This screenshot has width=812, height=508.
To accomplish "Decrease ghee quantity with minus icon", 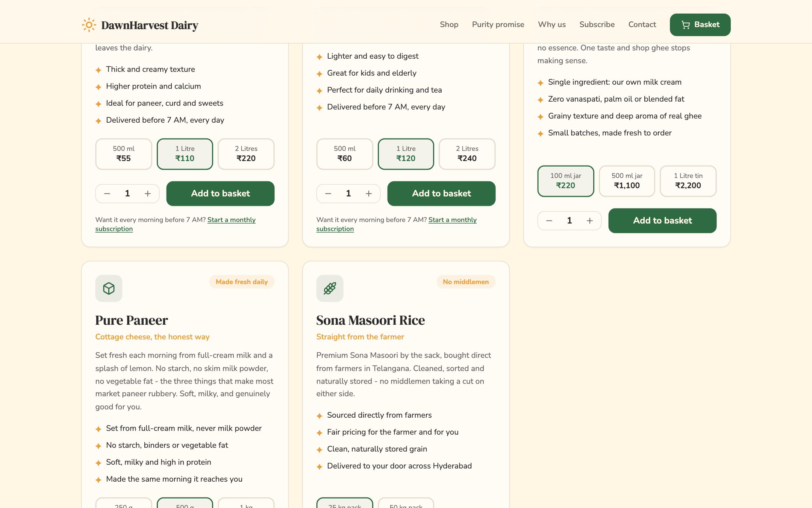I will (549, 221).
